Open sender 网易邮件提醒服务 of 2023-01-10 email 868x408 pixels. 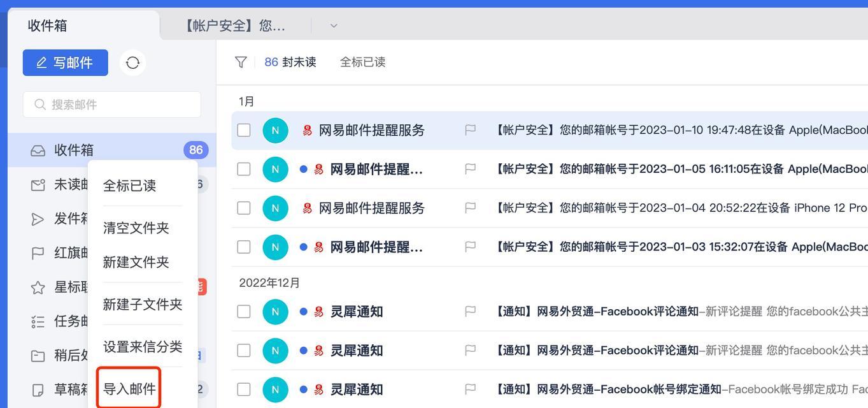pyautogui.click(x=371, y=130)
